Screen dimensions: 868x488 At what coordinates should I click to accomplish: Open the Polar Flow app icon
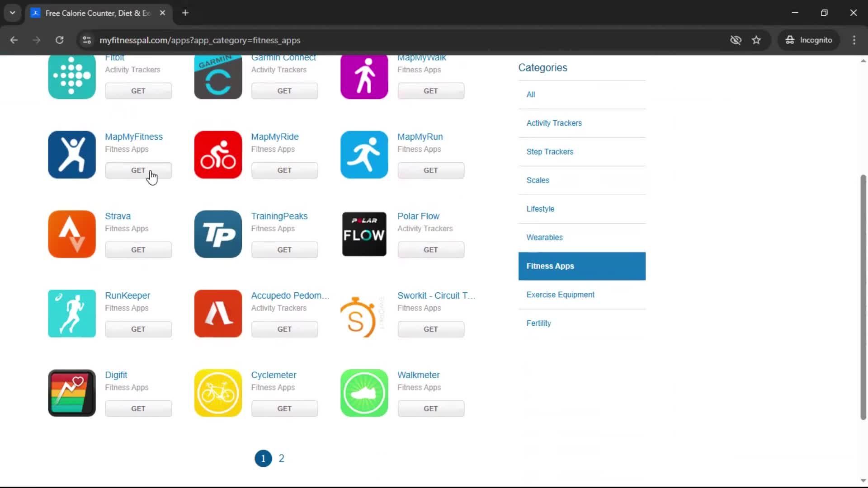[x=364, y=234]
